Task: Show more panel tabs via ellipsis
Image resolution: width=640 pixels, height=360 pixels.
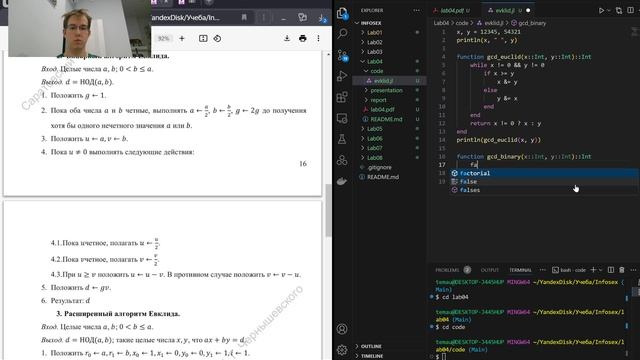Action: tap(542, 270)
